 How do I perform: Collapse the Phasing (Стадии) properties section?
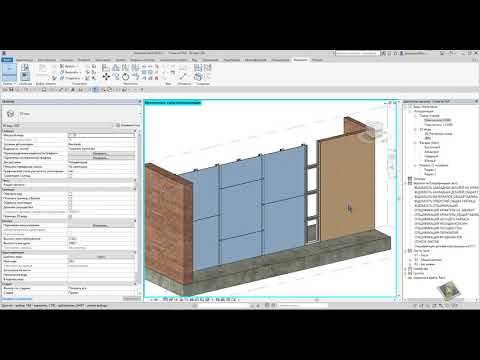tap(135, 284)
